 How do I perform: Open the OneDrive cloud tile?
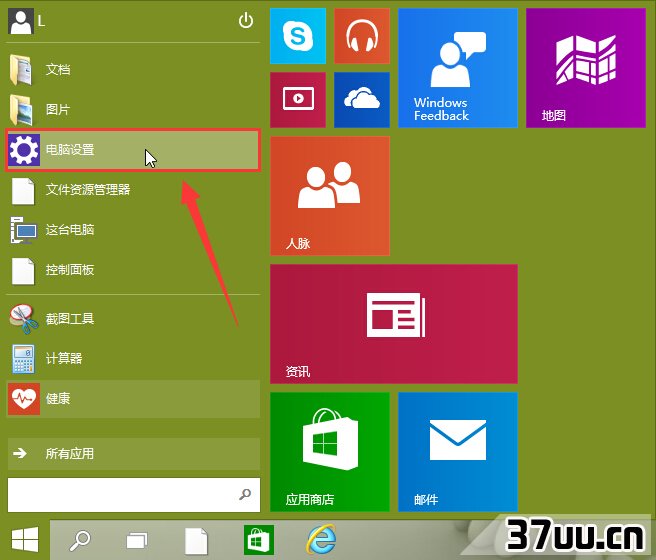pyautogui.click(x=362, y=100)
